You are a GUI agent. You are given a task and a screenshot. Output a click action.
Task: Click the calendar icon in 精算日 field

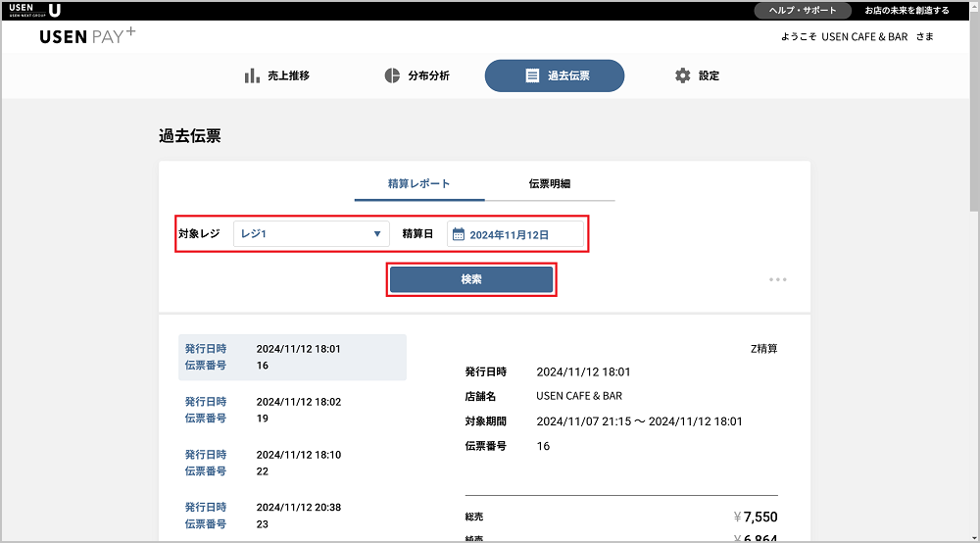tap(458, 235)
